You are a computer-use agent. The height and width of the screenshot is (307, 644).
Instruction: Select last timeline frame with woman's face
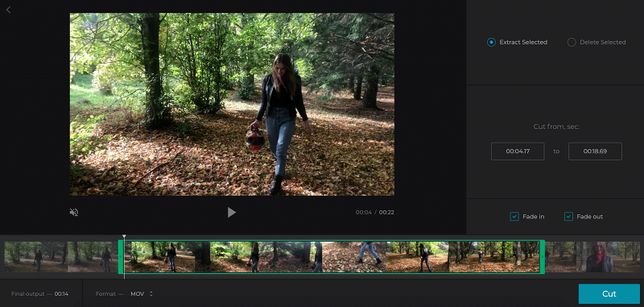609,257
